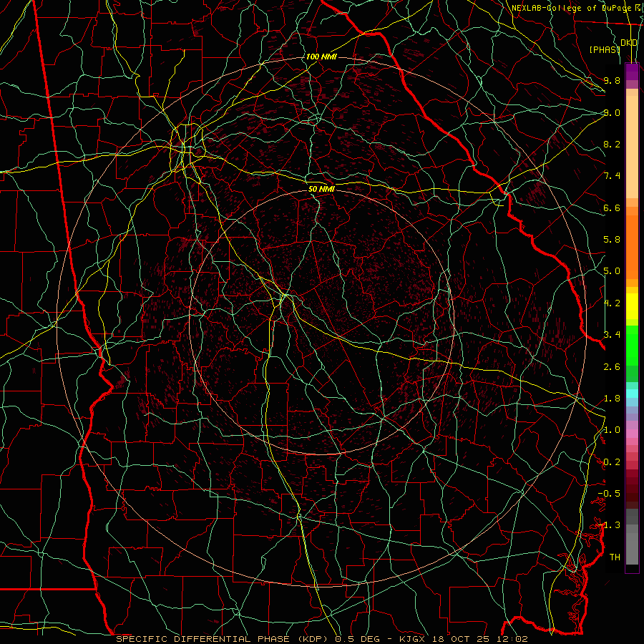Pick the pink segment of color bar
The height and width of the screenshot is (644, 644).
point(632,434)
